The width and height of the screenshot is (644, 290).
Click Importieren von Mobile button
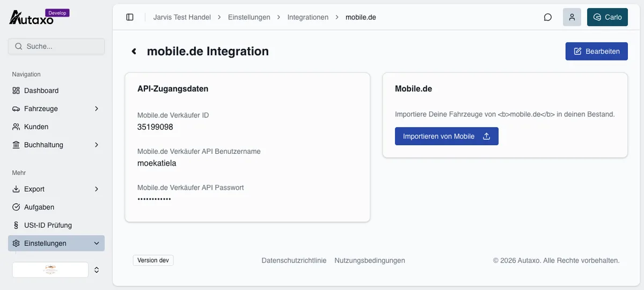pos(447,136)
